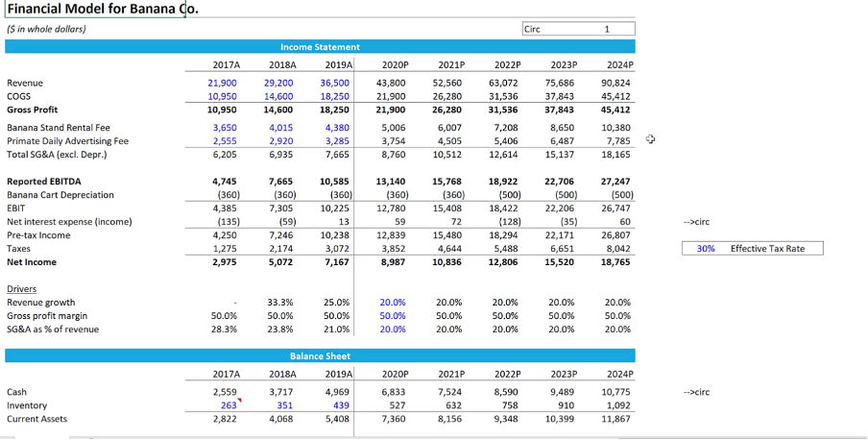Click the circ note beside net interest expense
Viewport: 868px width, 440px height.
(x=695, y=222)
